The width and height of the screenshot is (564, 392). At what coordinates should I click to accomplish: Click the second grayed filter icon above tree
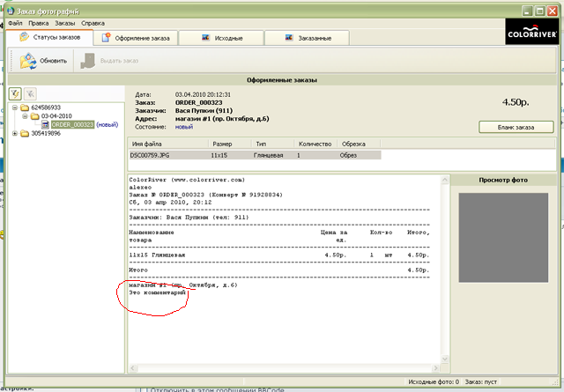pyautogui.click(x=30, y=93)
